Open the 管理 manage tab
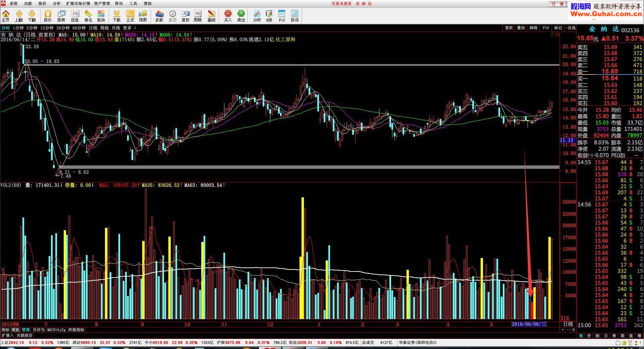Screen dimensions: 644x349 coord(26,330)
